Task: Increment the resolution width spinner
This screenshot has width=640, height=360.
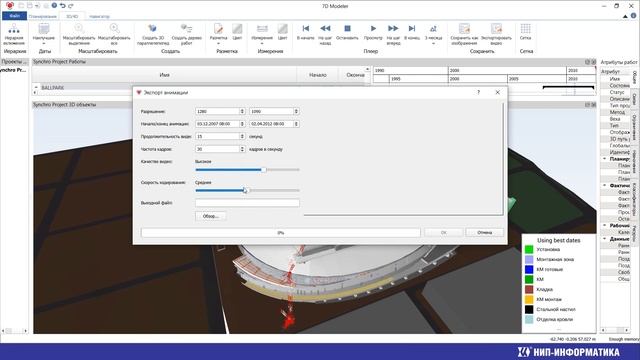Action: pos(242,109)
